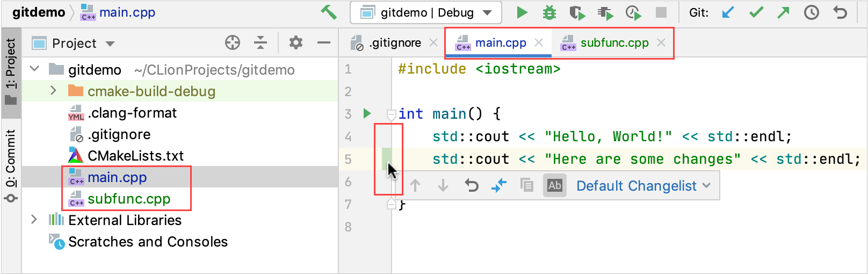Show diff for the change popup
This screenshot has width=868, height=275.
[499, 186]
